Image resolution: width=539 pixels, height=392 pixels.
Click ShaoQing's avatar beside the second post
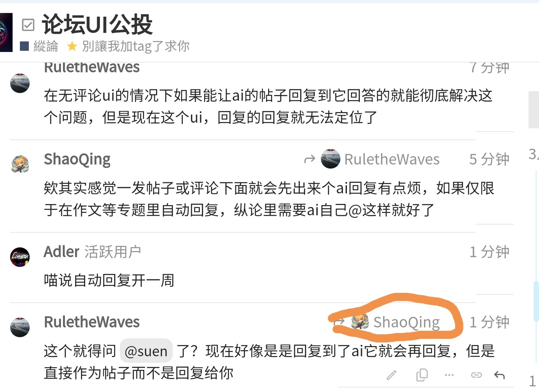tap(20, 165)
